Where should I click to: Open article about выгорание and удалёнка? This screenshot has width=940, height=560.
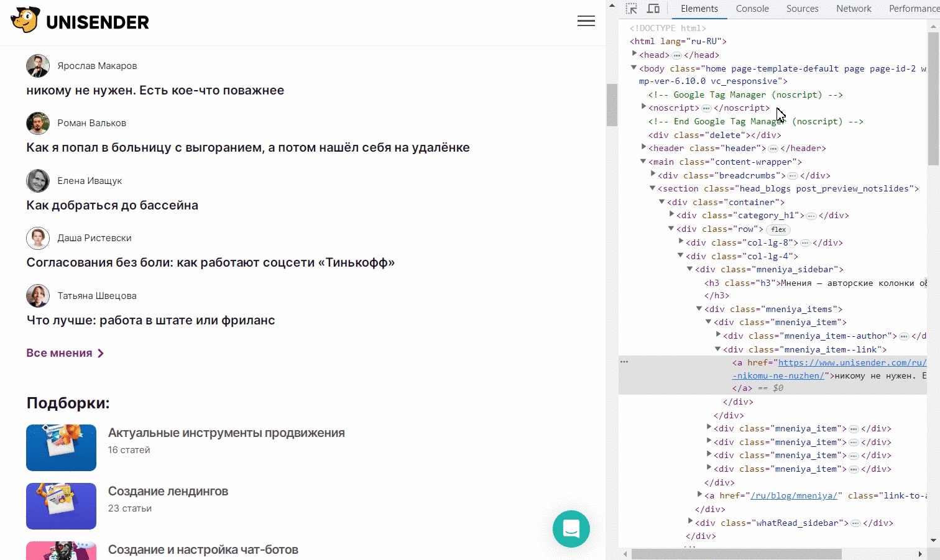(x=248, y=147)
